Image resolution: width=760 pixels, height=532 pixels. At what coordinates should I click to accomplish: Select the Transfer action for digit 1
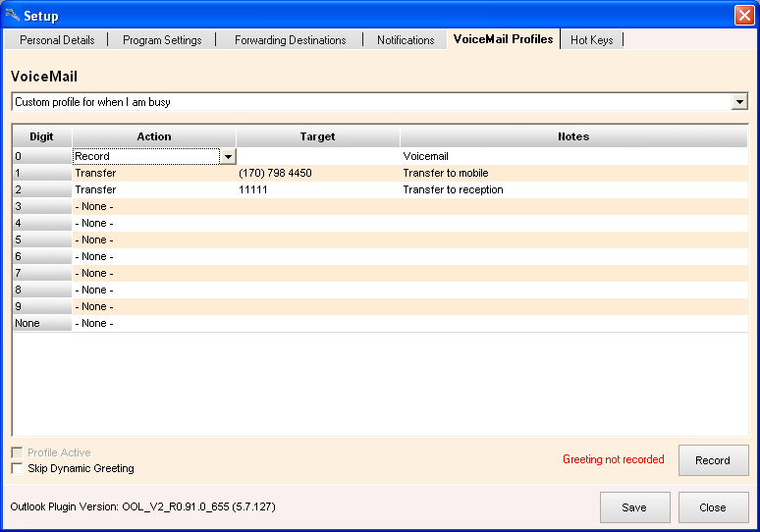point(154,173)
